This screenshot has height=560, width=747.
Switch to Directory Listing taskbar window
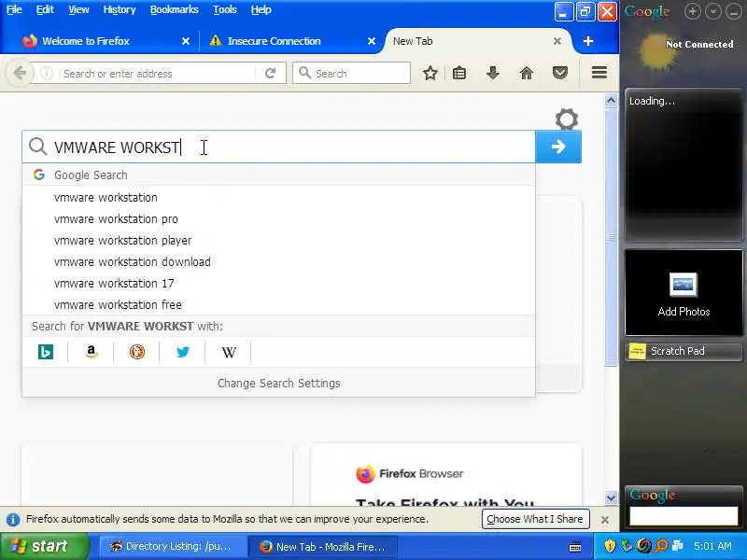(x=173, y=547)
